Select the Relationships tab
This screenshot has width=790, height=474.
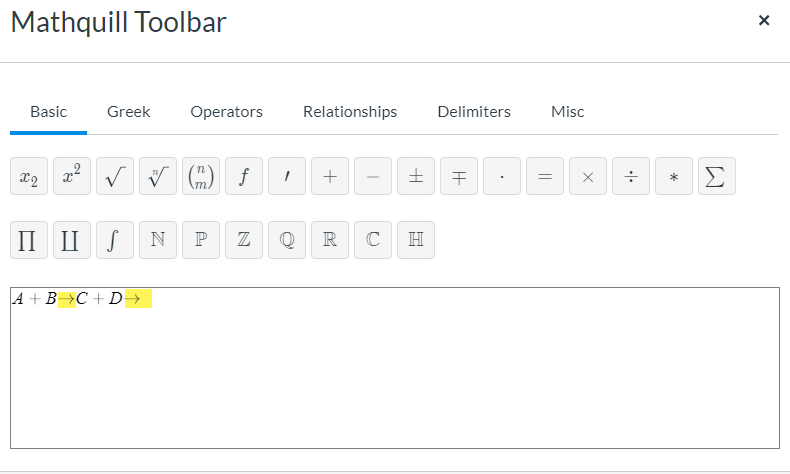click(350, 112)
